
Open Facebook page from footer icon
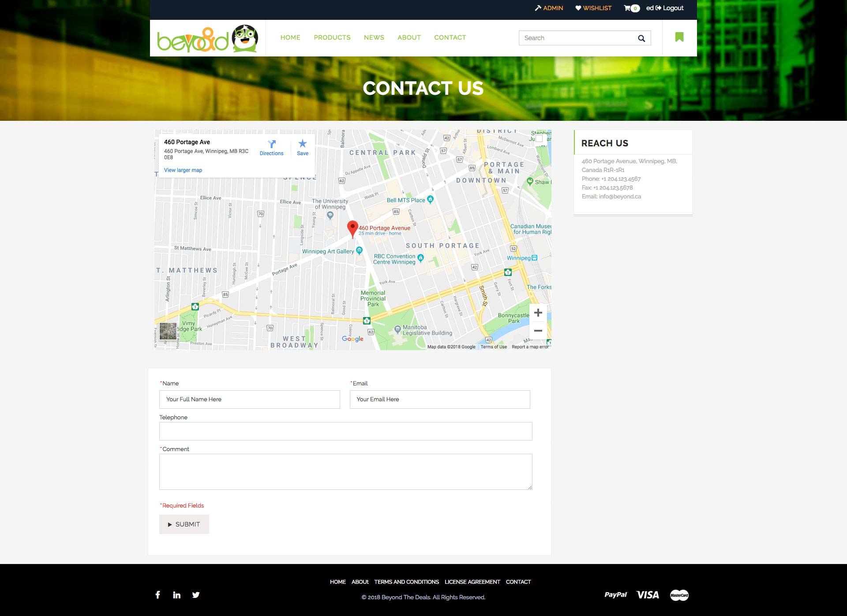[157, 595]
